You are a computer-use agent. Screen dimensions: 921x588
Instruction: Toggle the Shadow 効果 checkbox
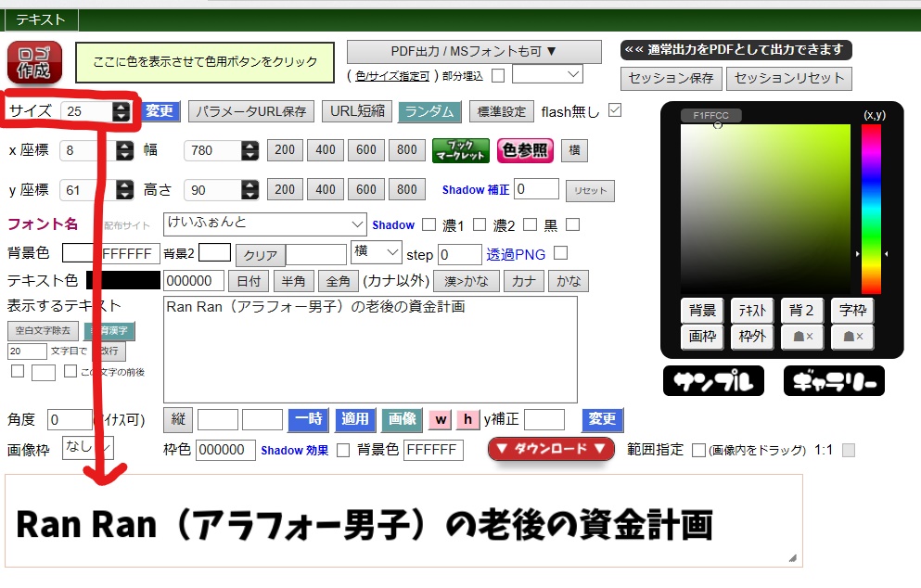tap(343, 450)
